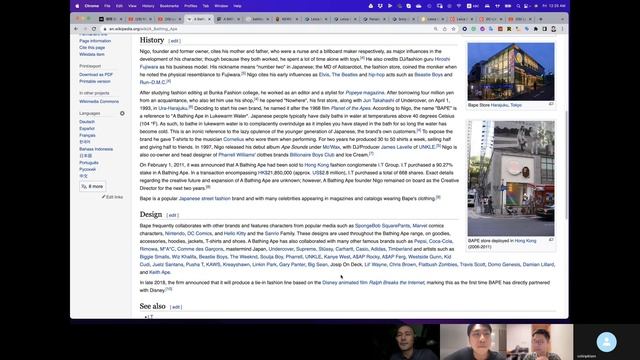
Task: Open the Edit menu in the menu bar
Action: click(x=119, y=6)
